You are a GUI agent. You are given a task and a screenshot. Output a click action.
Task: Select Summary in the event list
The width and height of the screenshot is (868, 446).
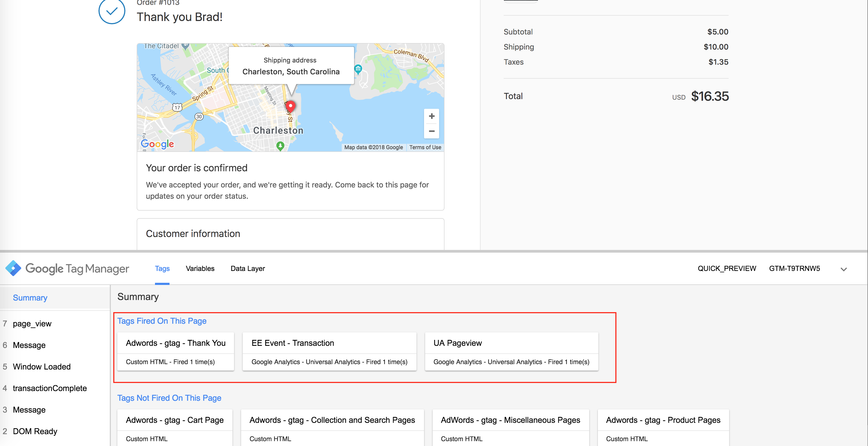point(55,298)
